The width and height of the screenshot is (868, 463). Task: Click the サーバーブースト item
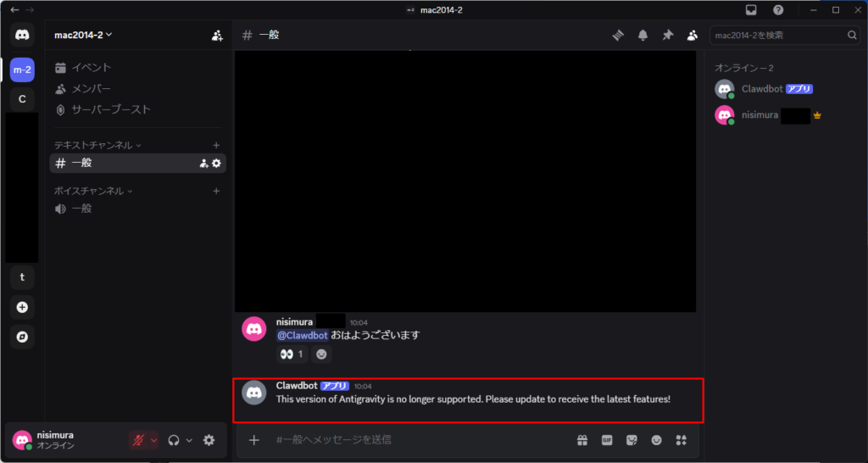point(110,109)
